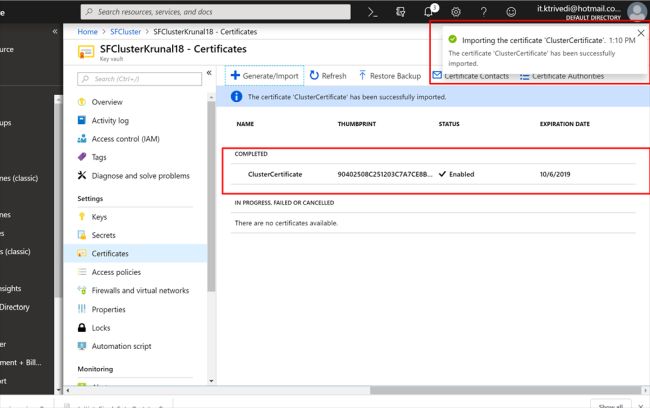Open Tags menu item
Image resolution: width=650 pixels, height=408 pixels.
[x=99, y=157]
